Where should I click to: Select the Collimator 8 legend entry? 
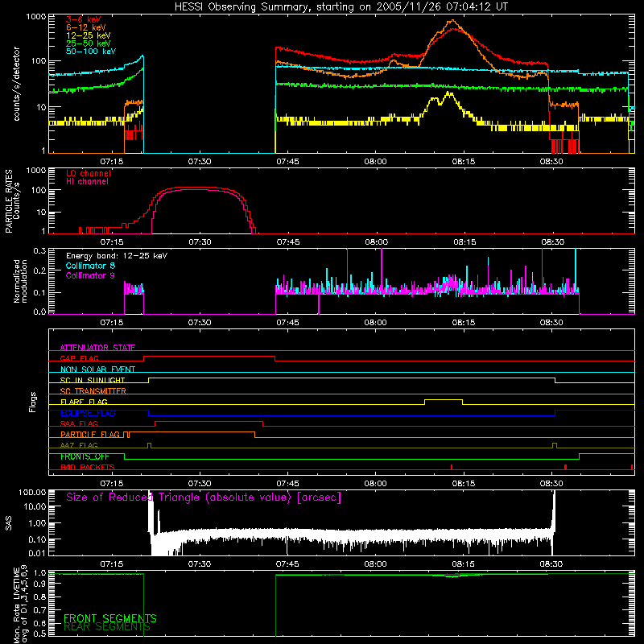point(90,266)
